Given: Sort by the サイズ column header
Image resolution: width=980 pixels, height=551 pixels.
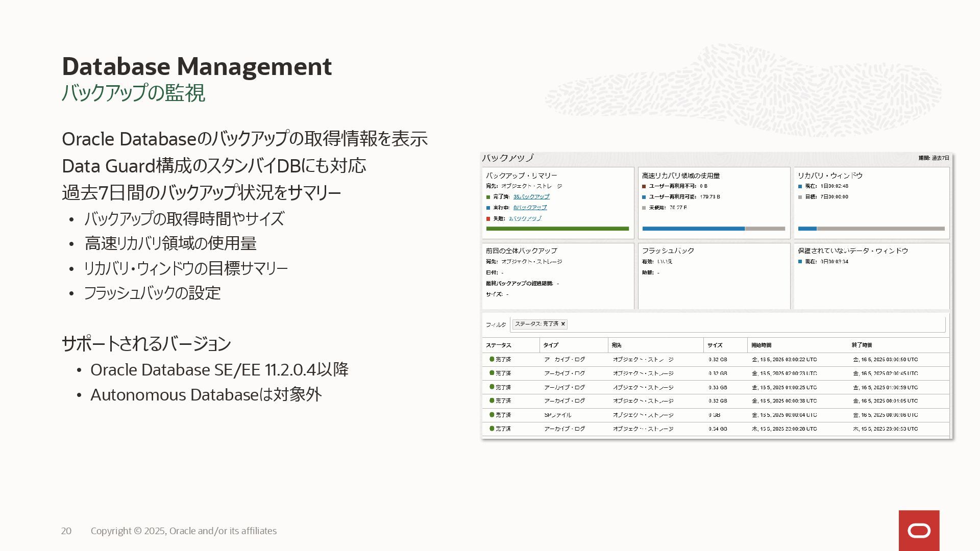Looking at the screenshot, I should coord(715,345).
